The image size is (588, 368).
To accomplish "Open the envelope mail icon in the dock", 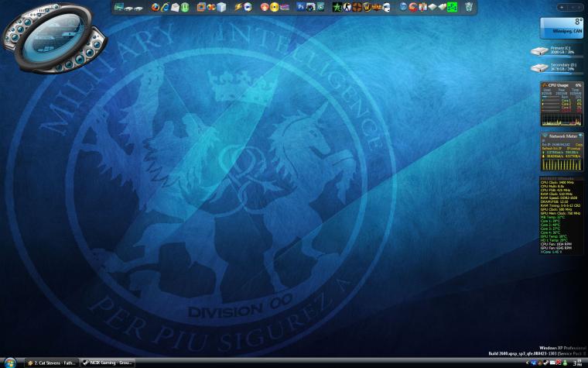I will coord(175,7).
